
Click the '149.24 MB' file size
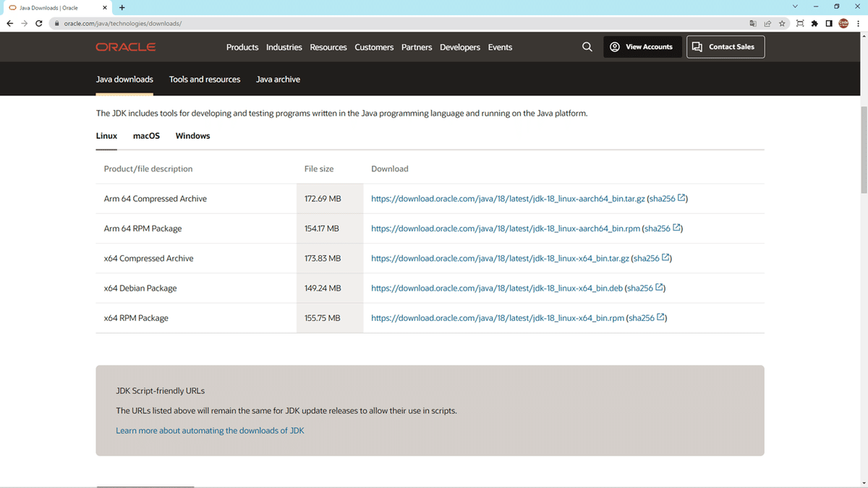323,288
